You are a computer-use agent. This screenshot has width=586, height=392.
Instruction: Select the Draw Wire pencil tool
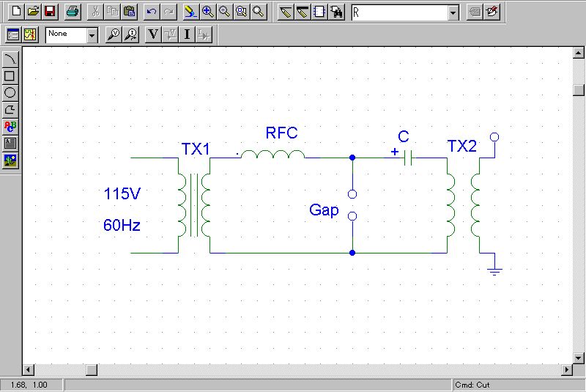tap(286, 12)
